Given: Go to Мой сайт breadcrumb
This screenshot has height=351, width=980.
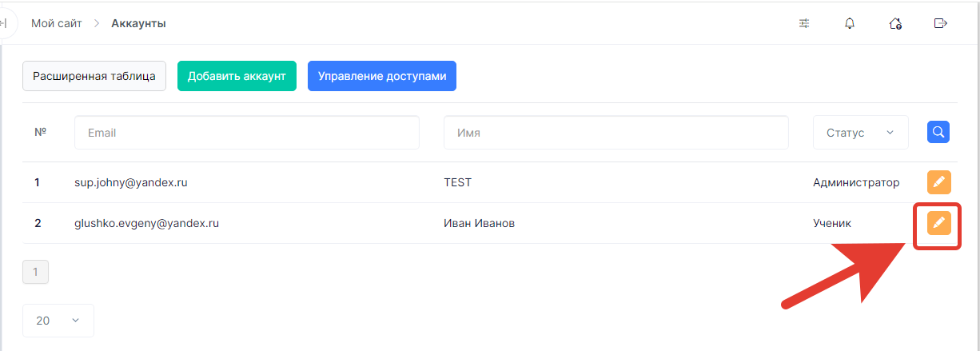Looking at the screenshot, I should point(56,23).
